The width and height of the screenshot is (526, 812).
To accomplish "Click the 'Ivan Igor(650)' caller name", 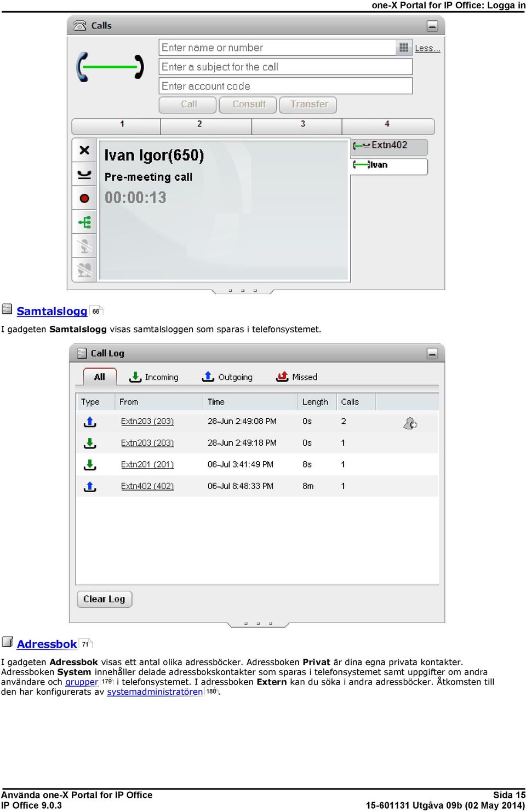I will coord(154,156).
